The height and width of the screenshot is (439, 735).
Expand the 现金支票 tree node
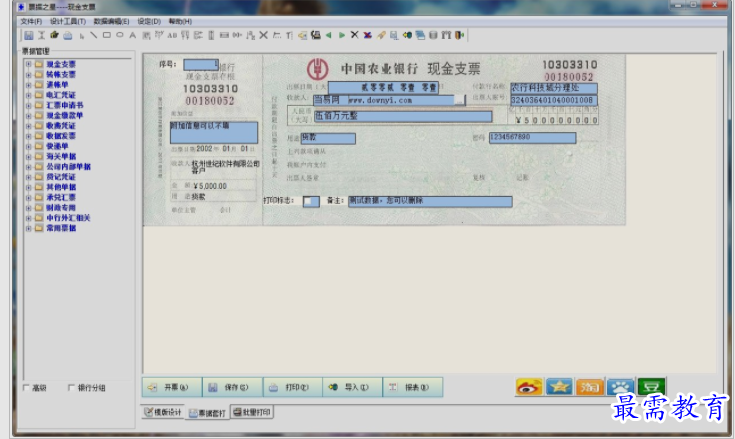[x=29, y=64]
